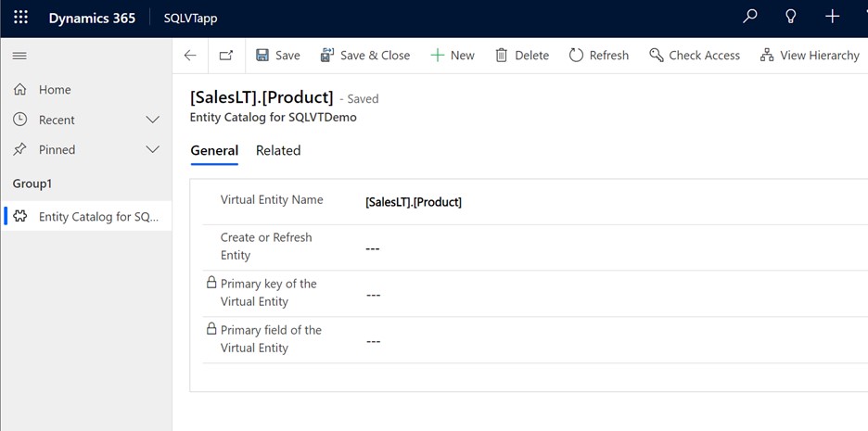The image size is (868, 431).
Task: Click the Save command
Action: click(278, 56)
